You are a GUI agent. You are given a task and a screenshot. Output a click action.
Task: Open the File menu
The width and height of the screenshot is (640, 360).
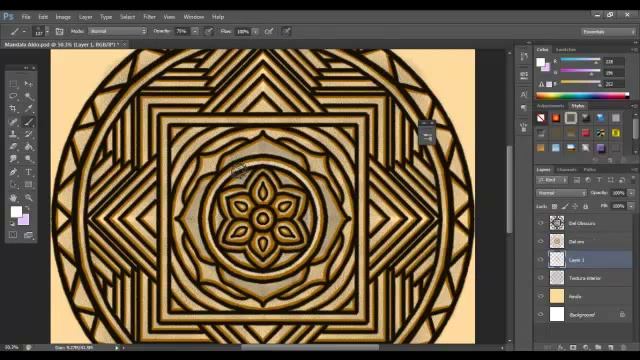pyautogui.click(x=26, y=17)
